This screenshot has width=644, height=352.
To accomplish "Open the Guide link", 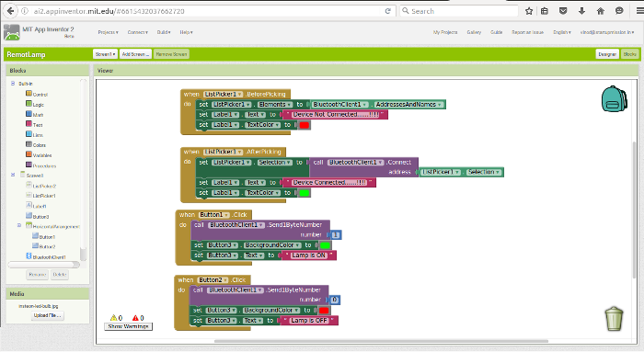I will click(x=496, y=32).
